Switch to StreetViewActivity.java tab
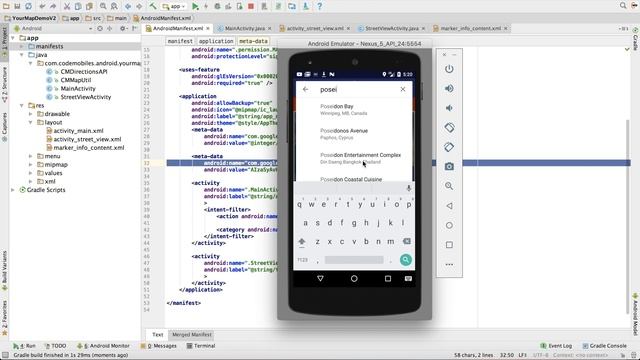640x360 pixels. click(x=391, y=29)
